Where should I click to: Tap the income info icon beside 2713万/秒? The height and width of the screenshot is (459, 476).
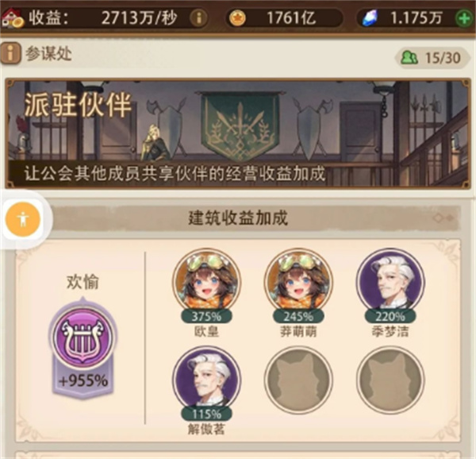point(199,18)
